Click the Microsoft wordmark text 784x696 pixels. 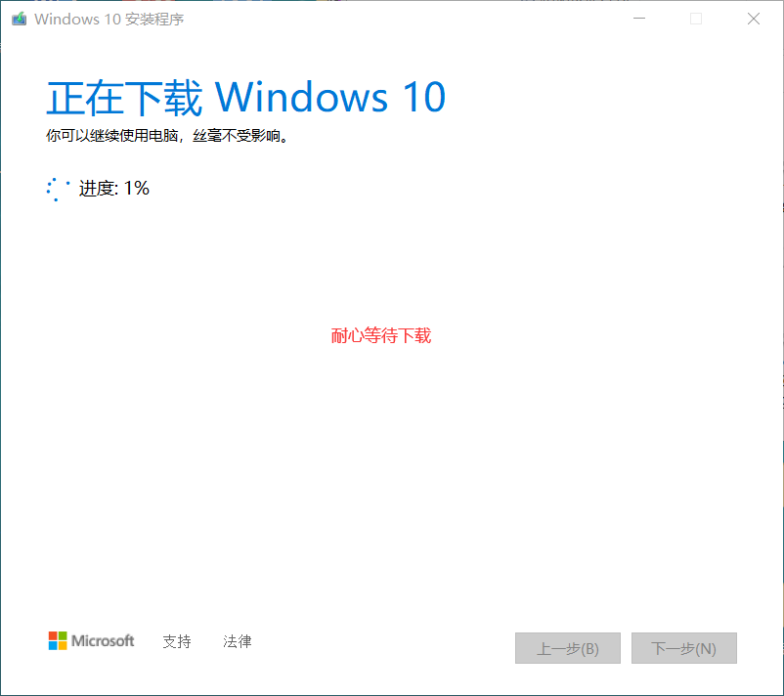point(103,640)
